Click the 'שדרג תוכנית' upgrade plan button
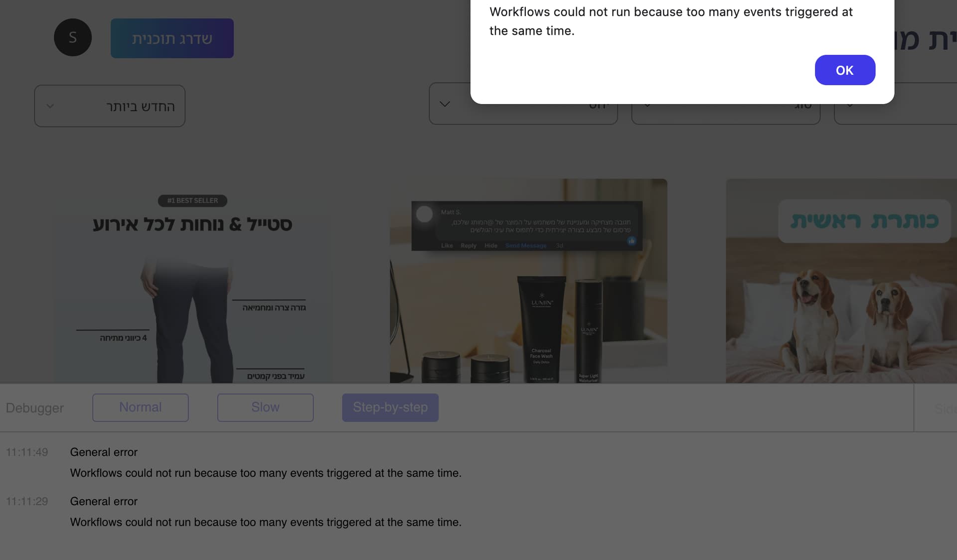This screenshot has height=560, width=957. click(172, 38)
